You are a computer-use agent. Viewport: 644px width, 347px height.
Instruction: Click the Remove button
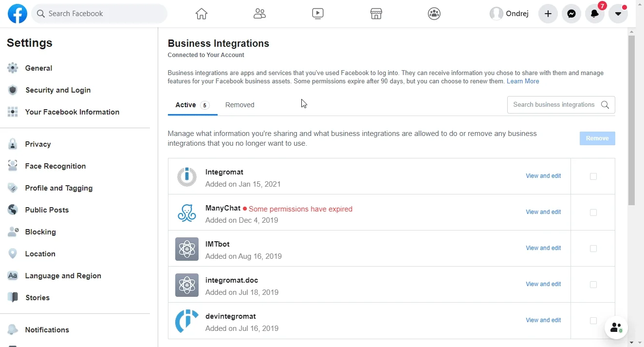point(597,138)
